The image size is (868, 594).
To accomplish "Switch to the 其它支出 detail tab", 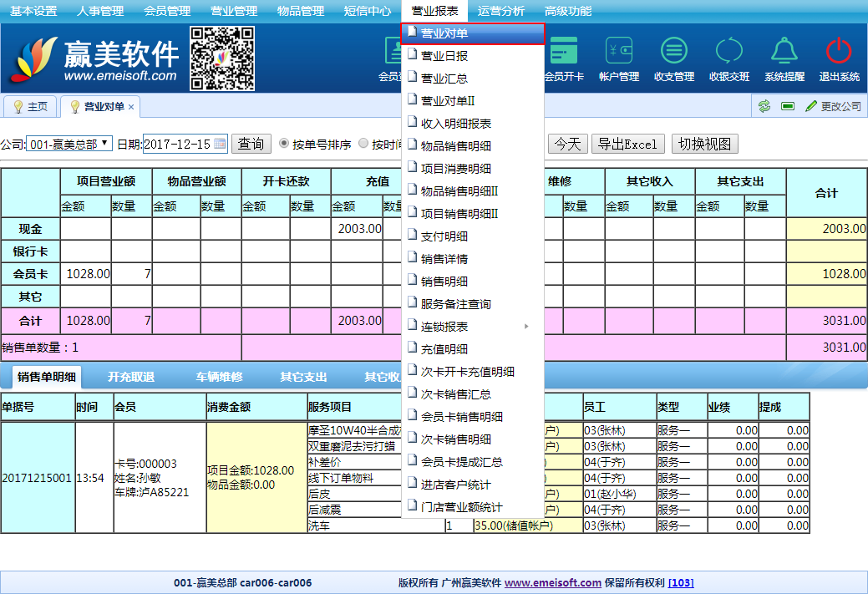I will [303, 377].
